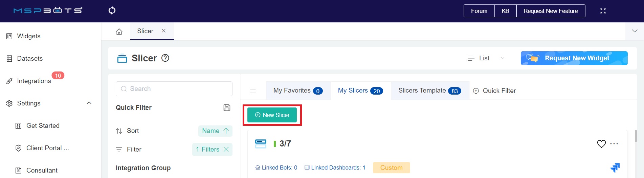The height and width of the screenshot is (178, 644).
Task: Expand the tab list chevron at right
Action: [635, 31]
